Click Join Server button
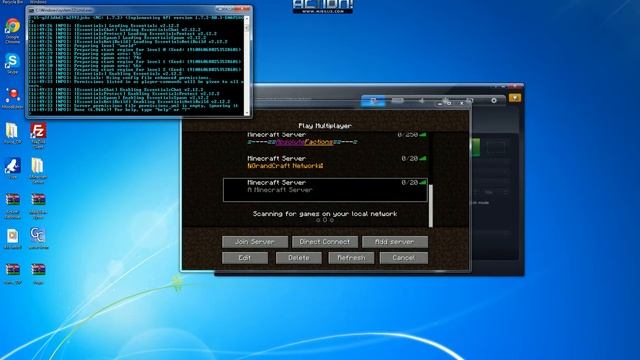 click(x=255, y=242)
